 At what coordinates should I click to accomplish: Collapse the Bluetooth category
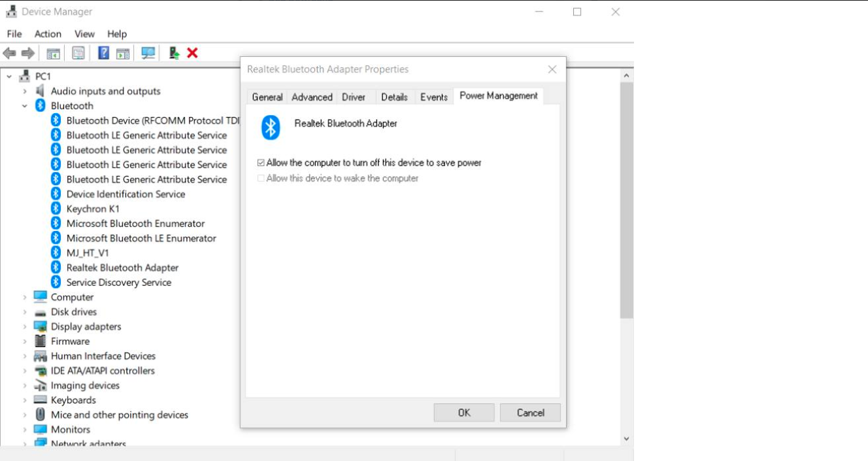(25, 106)
